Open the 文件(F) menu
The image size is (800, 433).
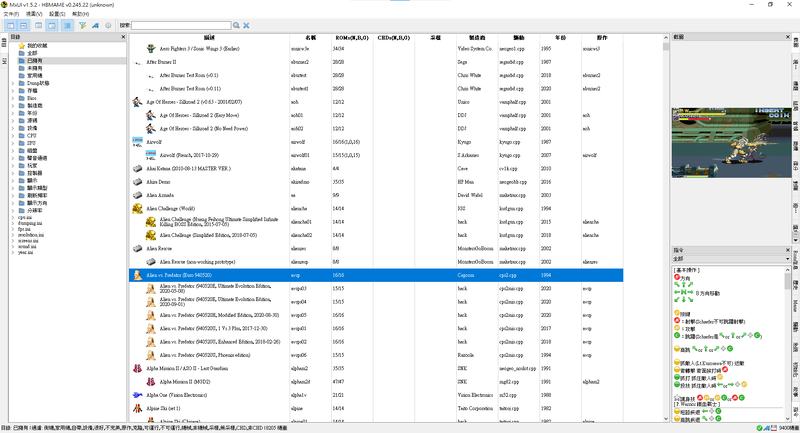[11, 14]
